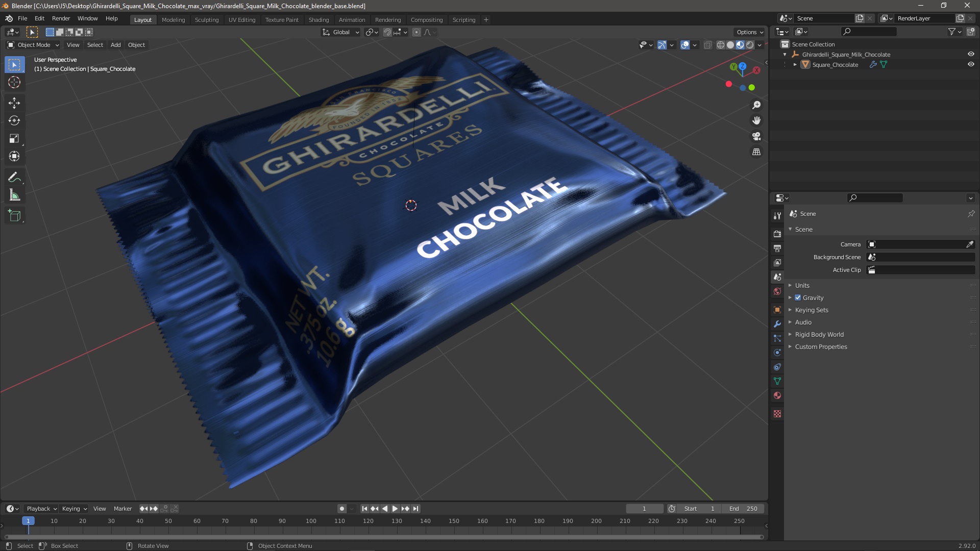Open the Texture properties tab
This screenshot has height=551, width=980.
pos(777,414)
